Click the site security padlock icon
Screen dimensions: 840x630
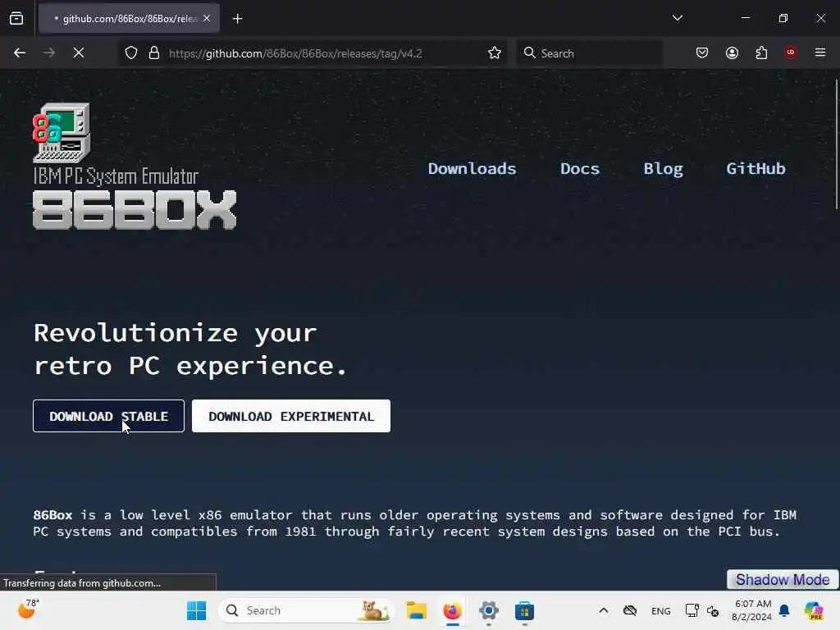154,52
